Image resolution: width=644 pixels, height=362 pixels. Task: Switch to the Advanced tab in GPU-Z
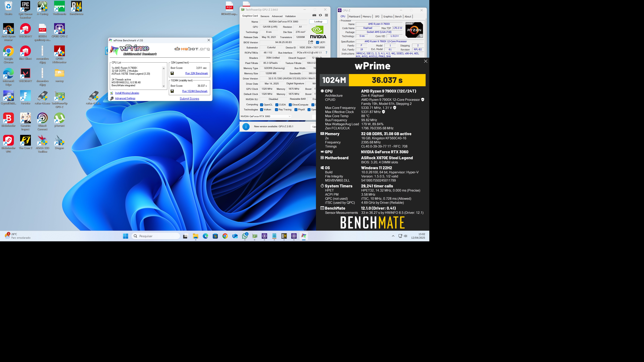pyautogui.click(x=277, y=16)
